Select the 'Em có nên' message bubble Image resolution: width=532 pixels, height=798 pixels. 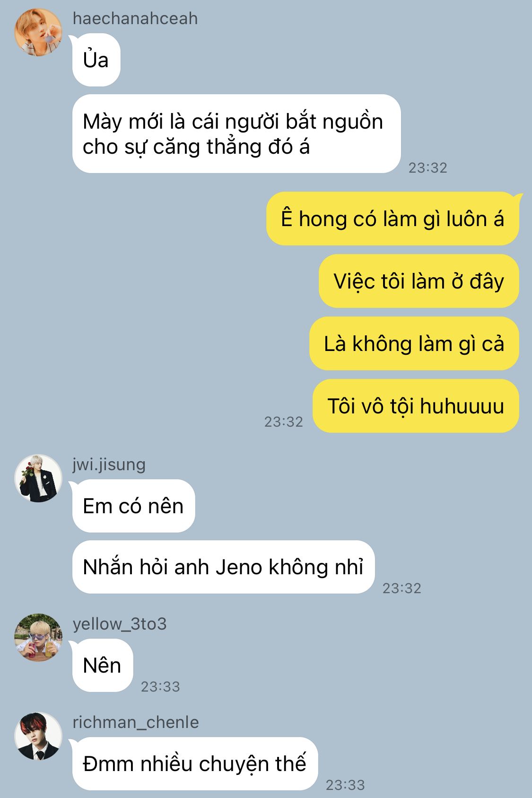[133, 506]
